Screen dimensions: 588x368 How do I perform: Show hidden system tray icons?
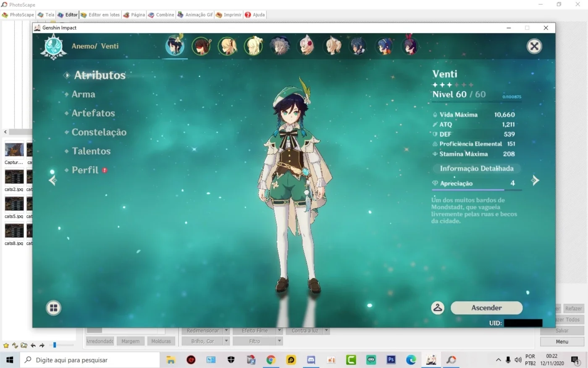(498, 360)
